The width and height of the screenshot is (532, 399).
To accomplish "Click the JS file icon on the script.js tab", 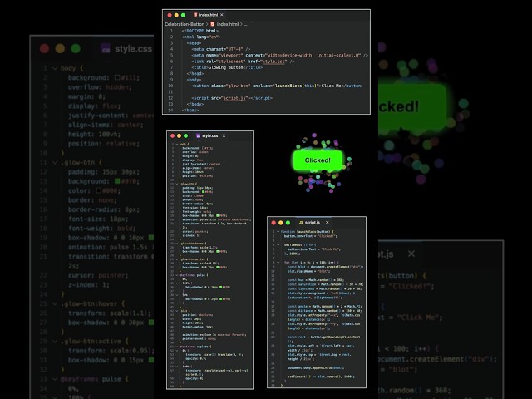I will tap(301, 223).
